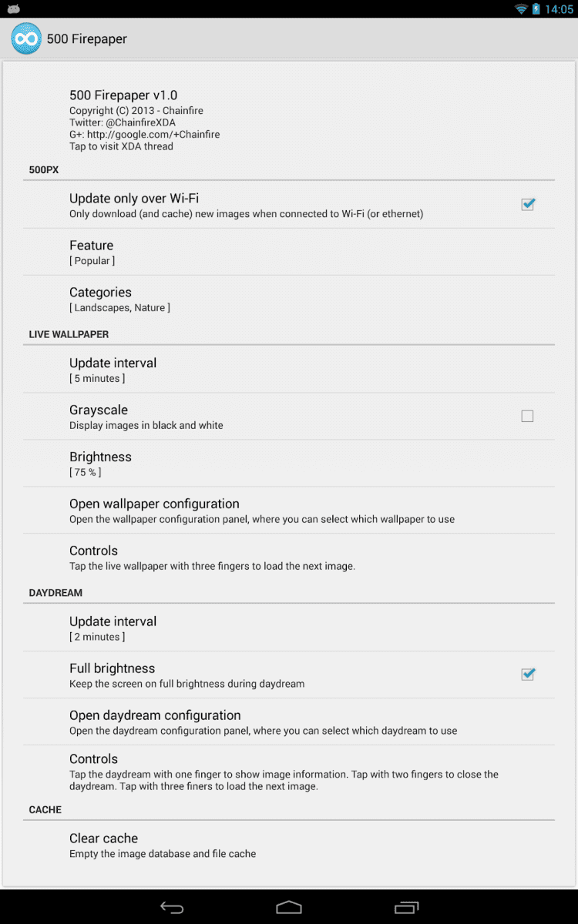
Task: Tap the Wi-Fi status bar icon
Action: click(521, 9)
